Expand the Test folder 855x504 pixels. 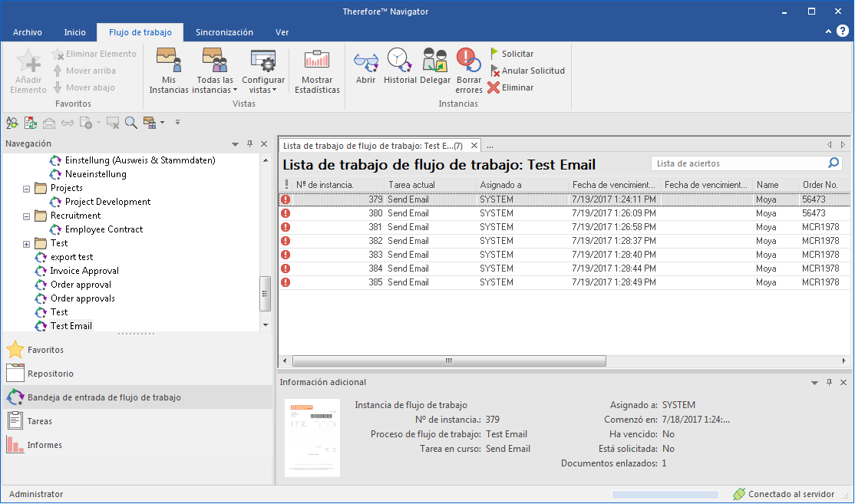[x=26, y=244]
